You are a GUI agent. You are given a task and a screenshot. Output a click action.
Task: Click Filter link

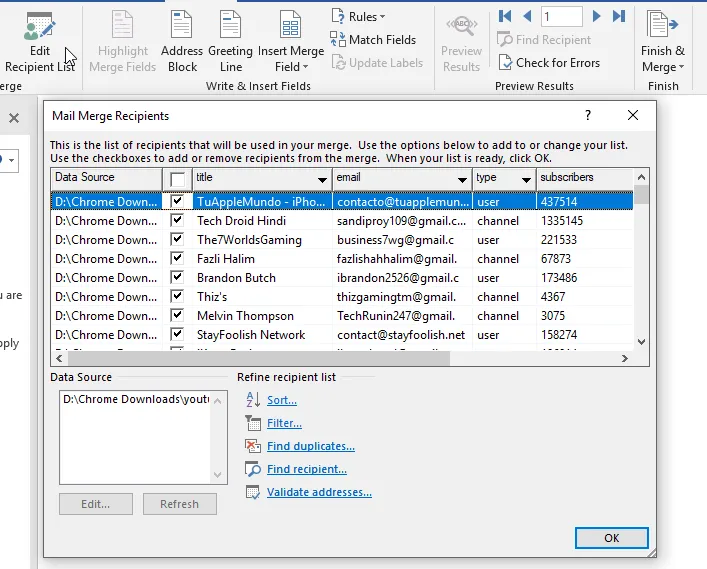pos(285,423)
